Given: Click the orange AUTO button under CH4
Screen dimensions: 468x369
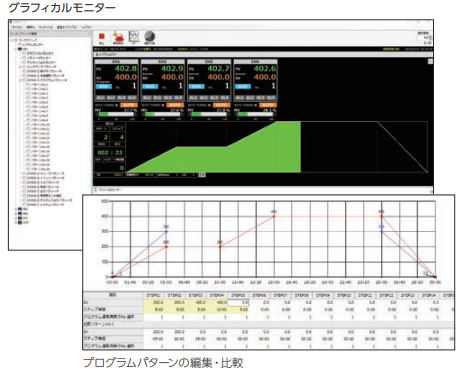Looking at the screenshot, I should [268, 105].
